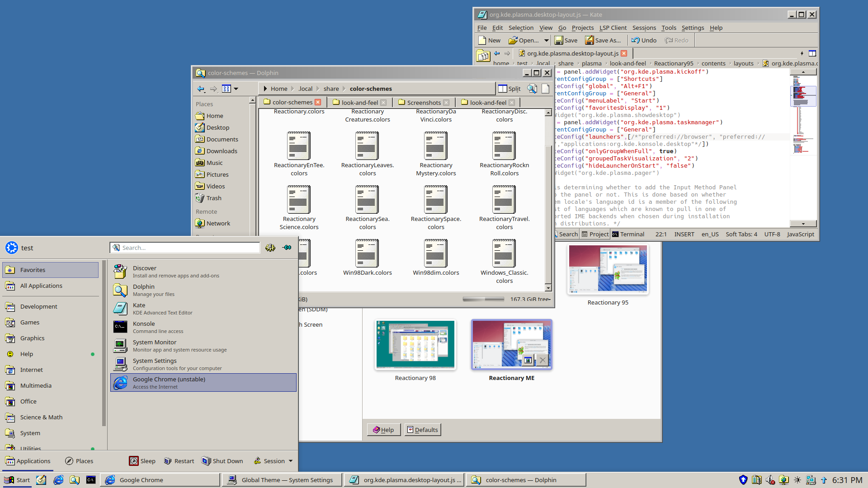The image size is (868, 488).
Task: Close the org.kde.plasma.desktop-layout.js document tab
Action: 624,54
